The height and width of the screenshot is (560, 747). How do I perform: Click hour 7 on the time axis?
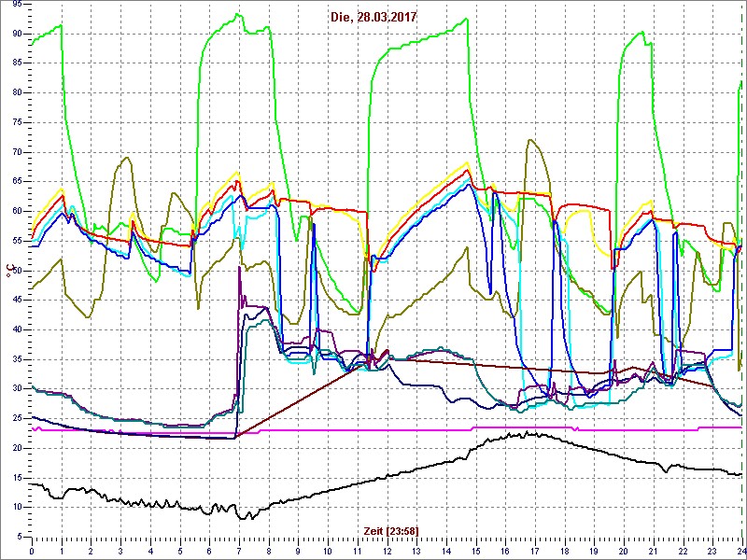(239, 550)
